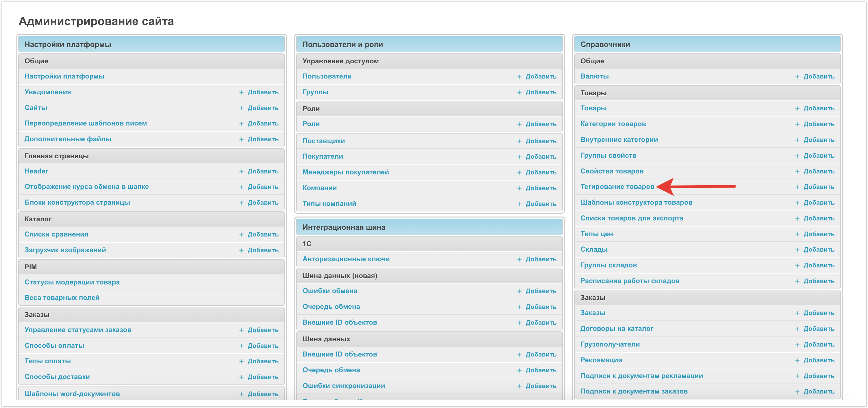868x408 pixels.
Task: Open Тегирование товаров link
Action: 617,187
